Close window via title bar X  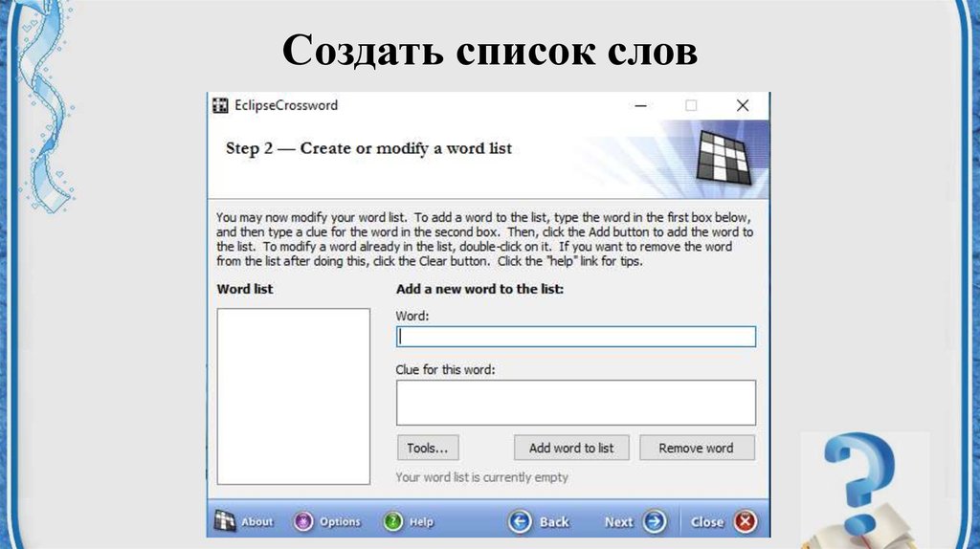click(742, 105)
